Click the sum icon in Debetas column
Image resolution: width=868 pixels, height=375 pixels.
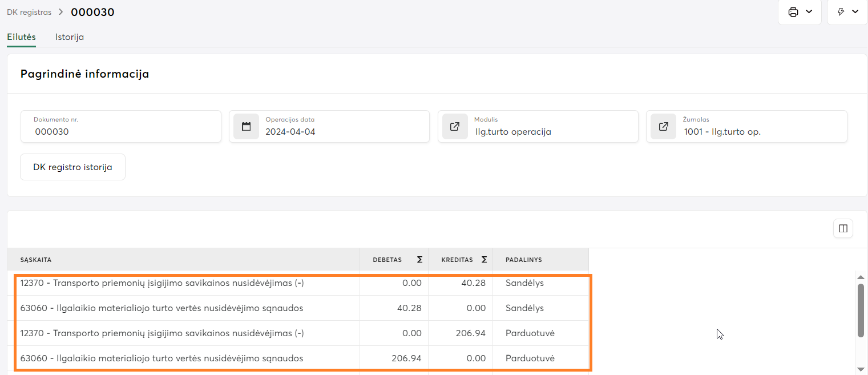click(419, 260)
